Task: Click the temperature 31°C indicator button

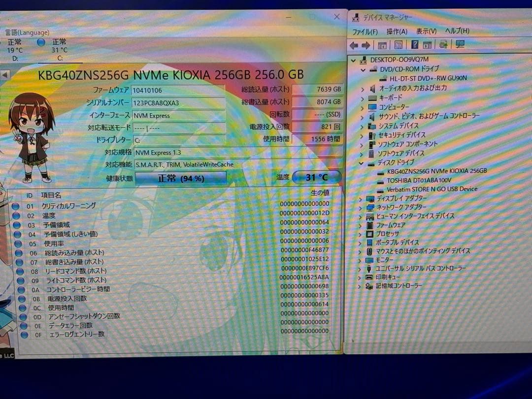Action: pyautogui.click(x=317, y=177)
